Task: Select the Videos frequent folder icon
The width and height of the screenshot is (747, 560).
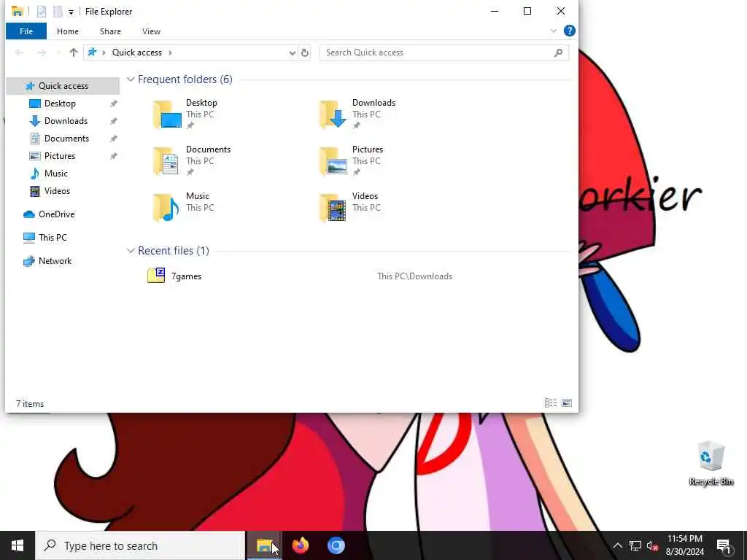Action: [333, 208]
